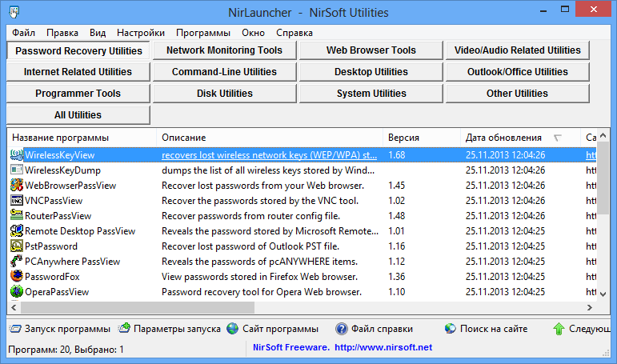Click the VNCPassView icon
This screenshot has width=617, height=364.
(x=17, y=201)
